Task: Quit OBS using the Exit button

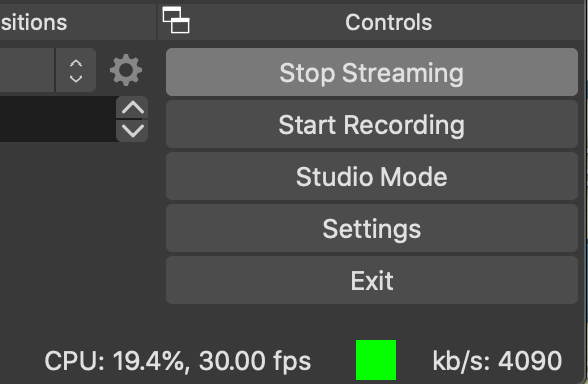Action: point(372,280)
